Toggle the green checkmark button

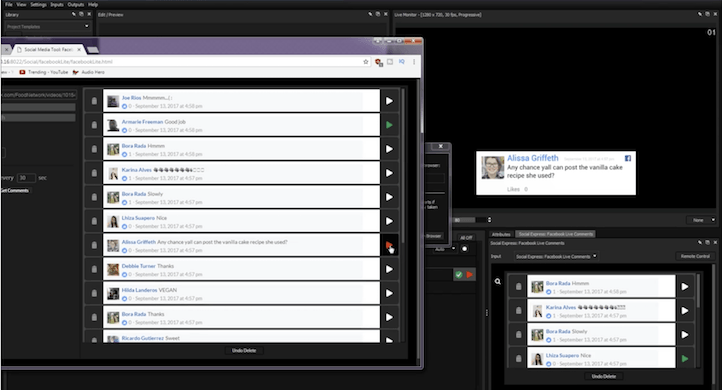point(459,275)
